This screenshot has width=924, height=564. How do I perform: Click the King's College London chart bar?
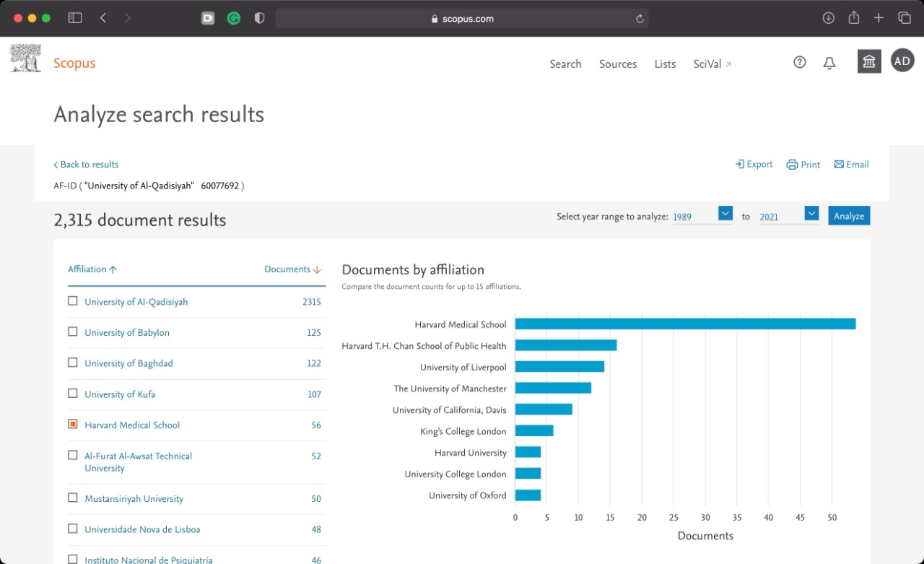tap(534, 431)
